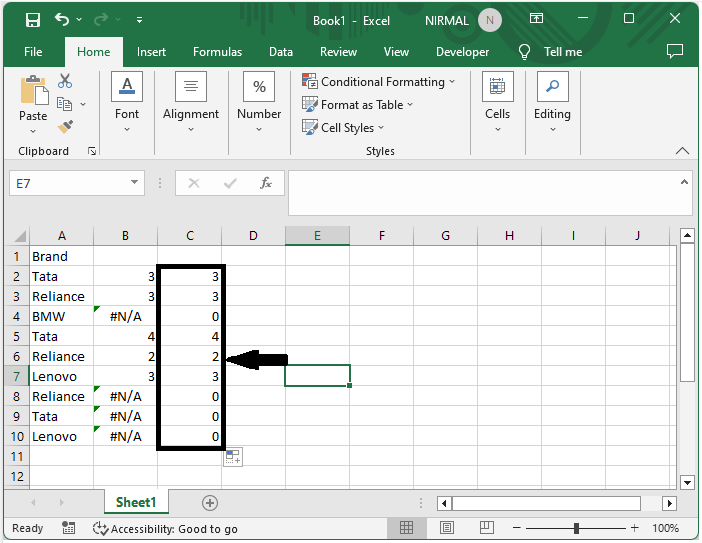Switch to the Insert tab
702x543 pixels.
(151, 52)
